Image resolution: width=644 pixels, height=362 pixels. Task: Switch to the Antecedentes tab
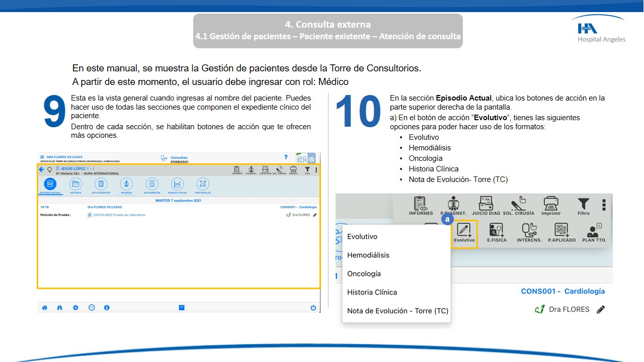click(101, 186)
